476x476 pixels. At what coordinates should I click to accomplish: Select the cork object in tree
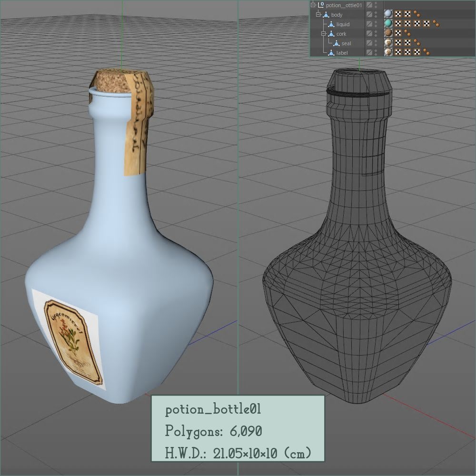[x=341, y=34]
